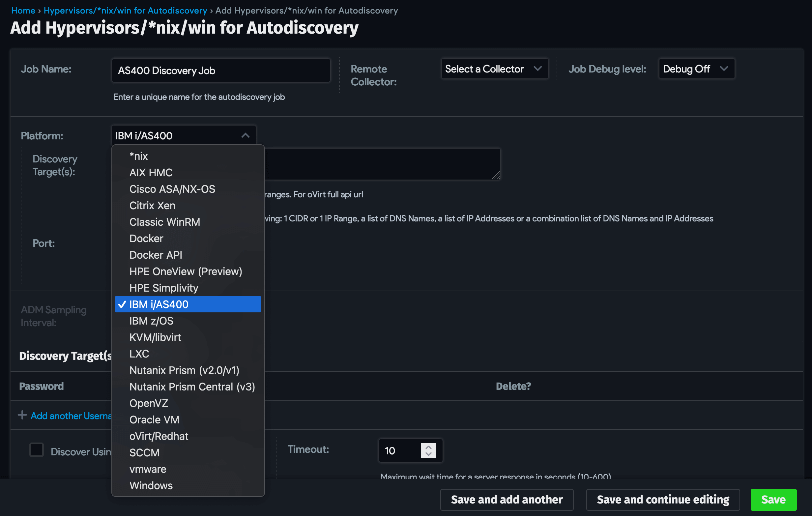Choose Nutanix Prism Central (v3) option
Viewport: 812px width, 516px height.
(x=188, y=387)
